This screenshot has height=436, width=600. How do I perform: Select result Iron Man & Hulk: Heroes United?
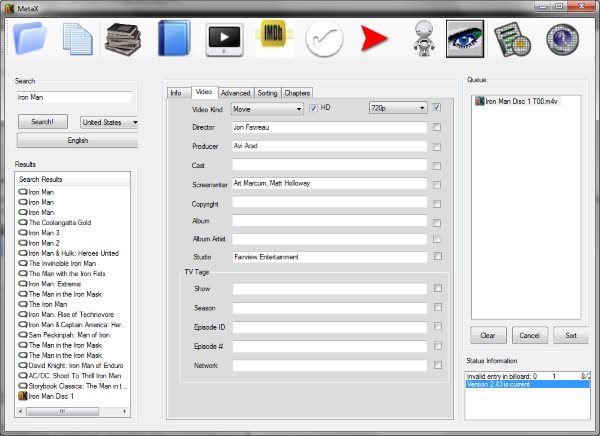69,253
